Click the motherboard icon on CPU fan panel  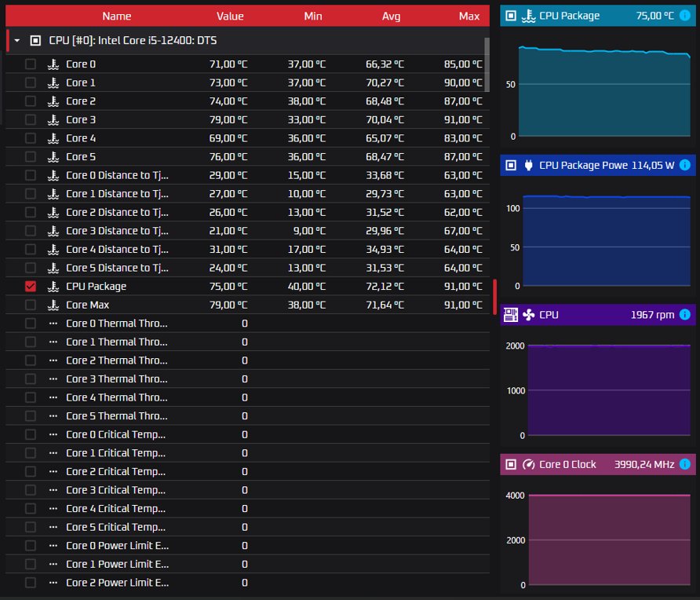[511, 315]
